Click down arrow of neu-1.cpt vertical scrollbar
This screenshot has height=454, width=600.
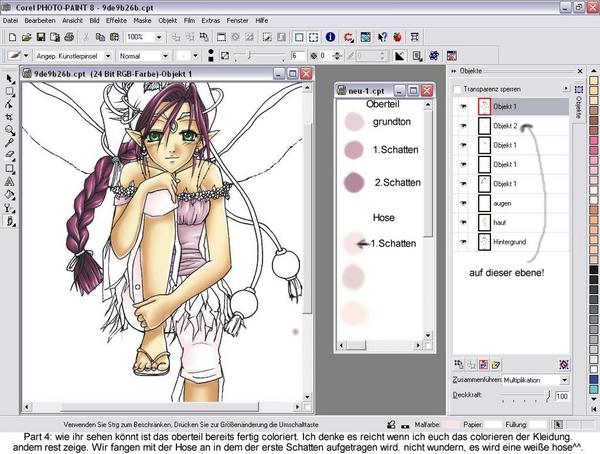coord(428,335)
